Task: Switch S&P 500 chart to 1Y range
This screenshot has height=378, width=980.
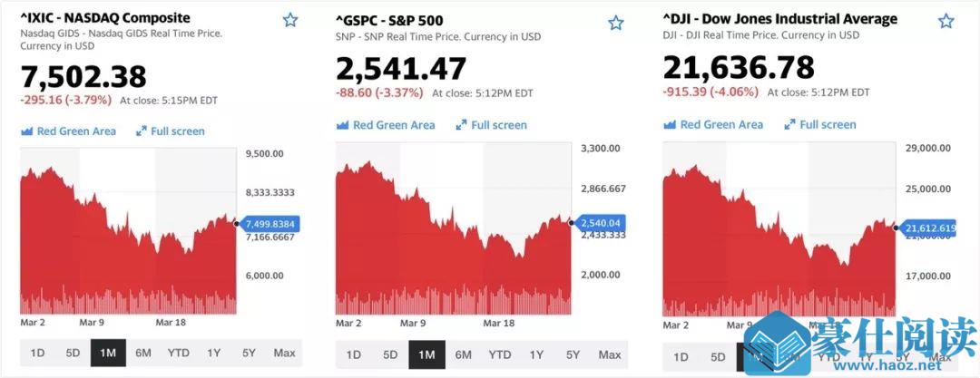Action: [536, 354]
